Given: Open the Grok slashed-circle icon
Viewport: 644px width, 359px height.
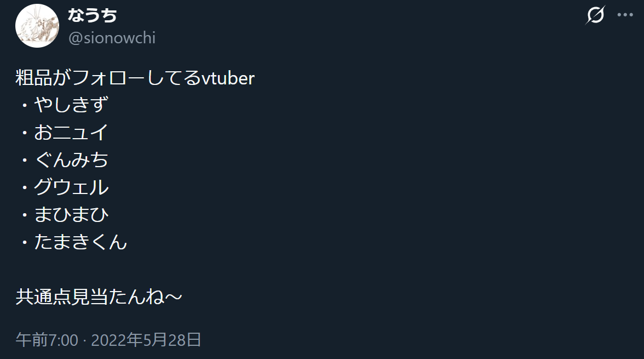Looking at the screenshot, I should coord(595,15).
